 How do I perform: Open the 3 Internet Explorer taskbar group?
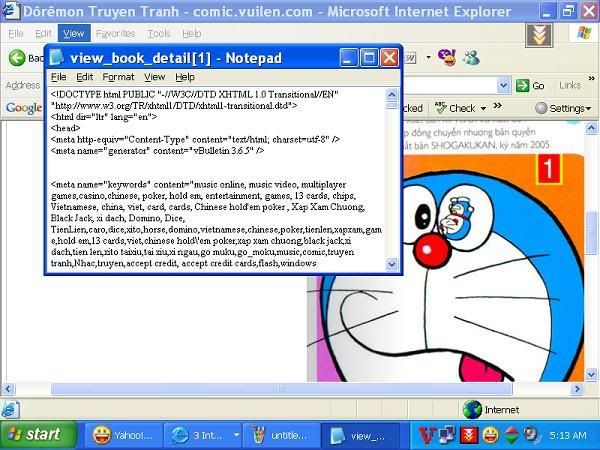coord(202,435)
